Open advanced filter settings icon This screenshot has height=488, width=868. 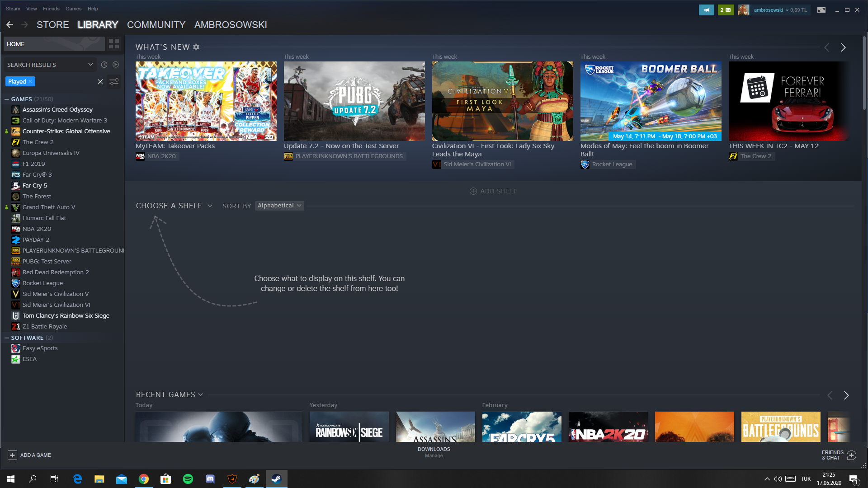pyautogui.click(x=114, y=81)
